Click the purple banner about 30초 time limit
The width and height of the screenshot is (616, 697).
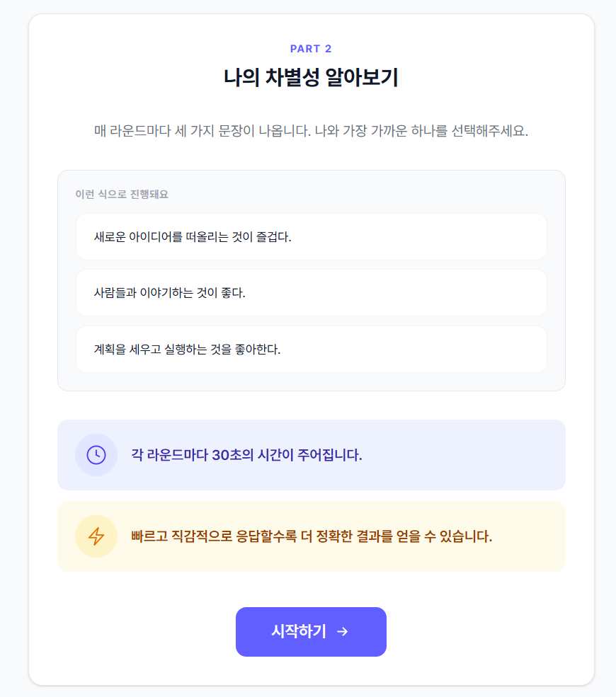tap(311, 455)
